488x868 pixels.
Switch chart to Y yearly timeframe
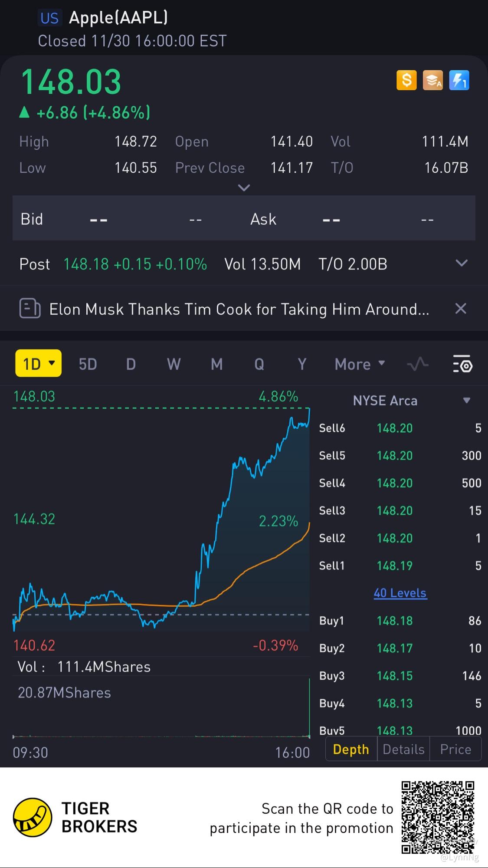(302, 364)
